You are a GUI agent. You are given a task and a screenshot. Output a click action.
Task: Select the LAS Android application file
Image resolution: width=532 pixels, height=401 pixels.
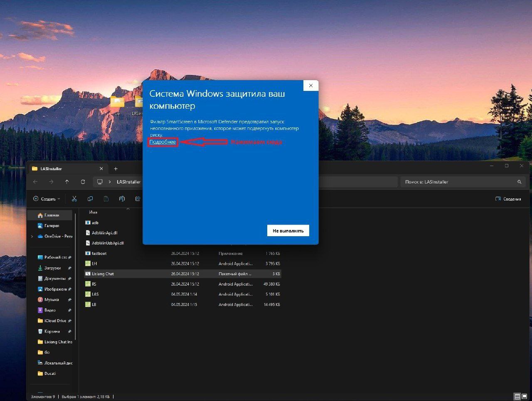[x=182, y=294]
